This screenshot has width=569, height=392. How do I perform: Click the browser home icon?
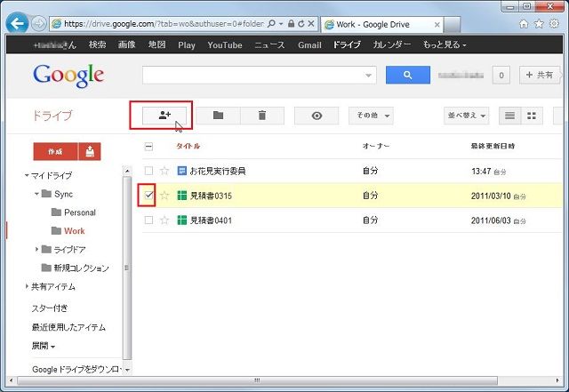[x=524, y=24]
